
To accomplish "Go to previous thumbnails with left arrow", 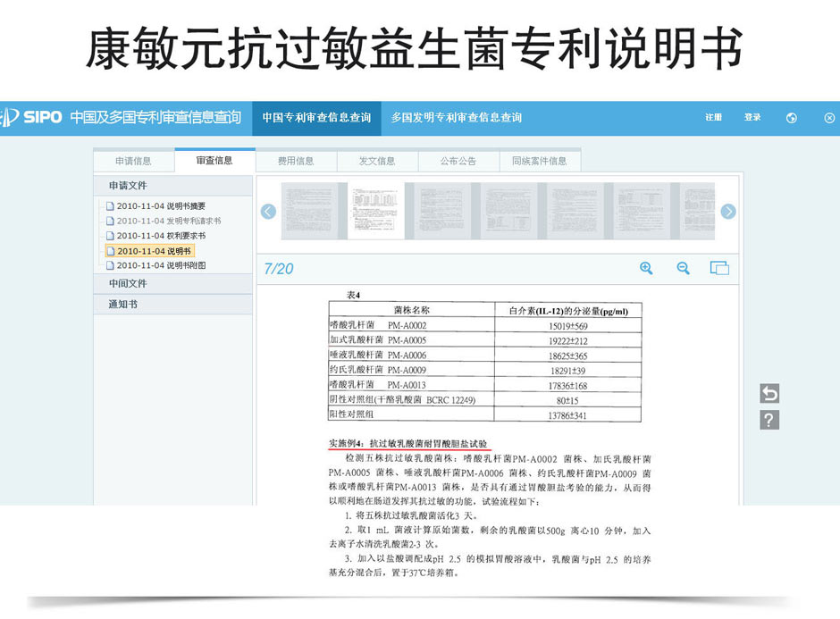I will [268, 212].
